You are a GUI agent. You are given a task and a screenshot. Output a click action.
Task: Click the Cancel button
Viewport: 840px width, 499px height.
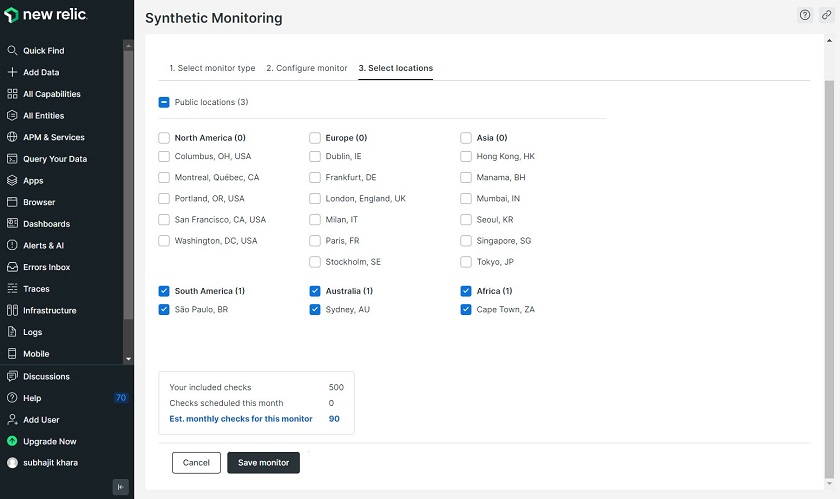click(x=196, y=463)
